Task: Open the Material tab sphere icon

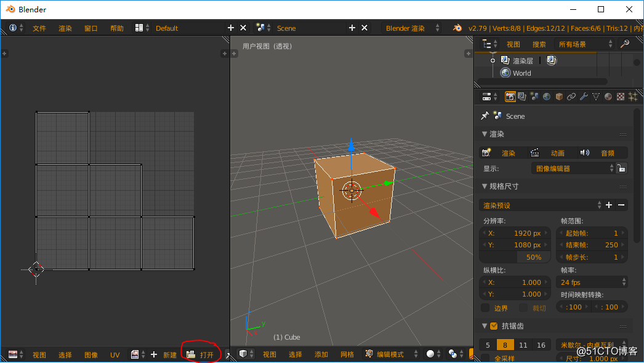Action: pos(608,97)
